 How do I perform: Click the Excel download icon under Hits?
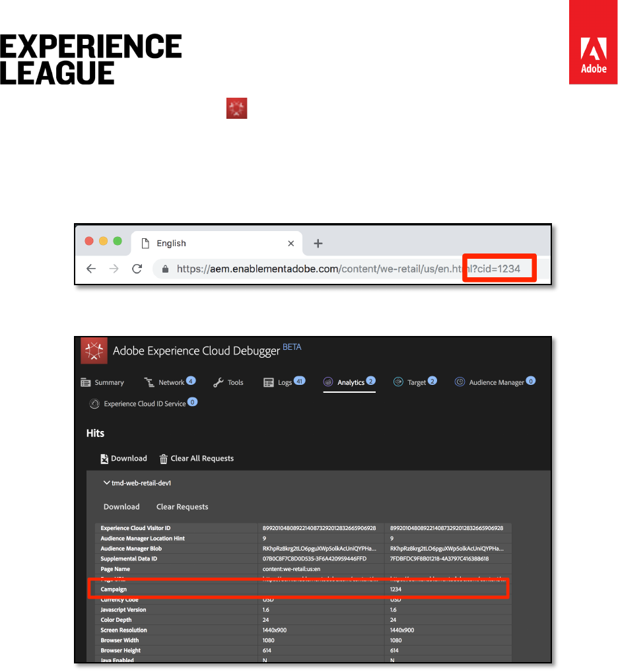coord(104,459)
